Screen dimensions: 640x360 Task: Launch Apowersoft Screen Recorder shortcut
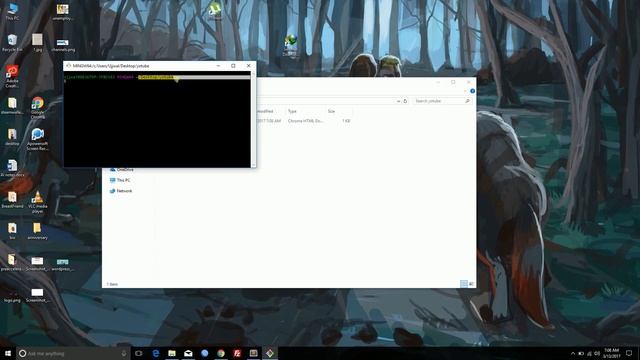click(x=37, y=139)
